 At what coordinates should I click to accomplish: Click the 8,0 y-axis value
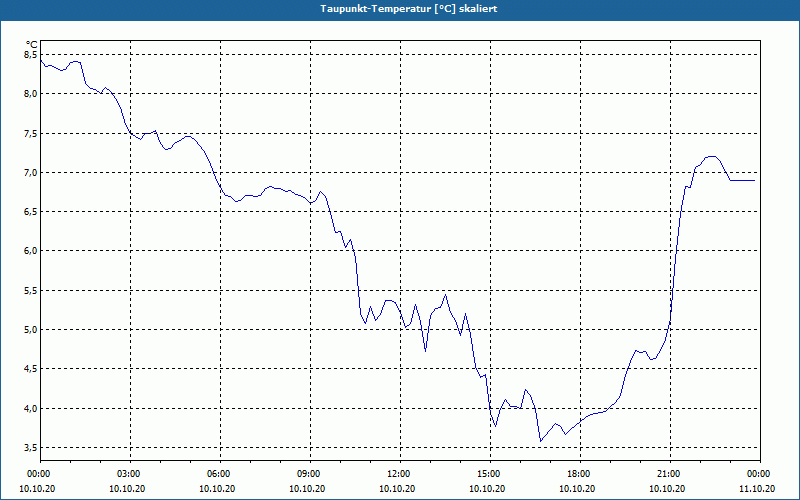(x=30, y=94)
